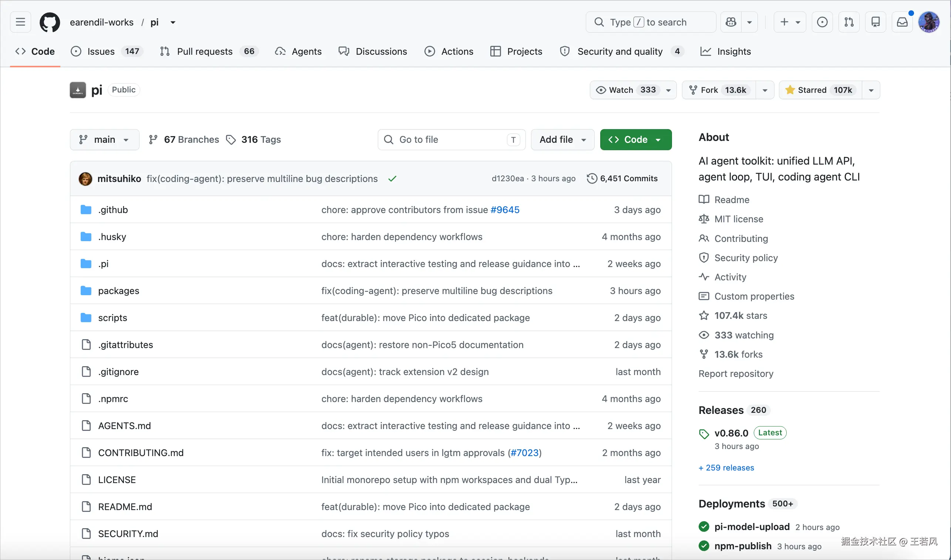Fork the repository with Fork button
Screen dimensions: 951x560
pos(719,90)
